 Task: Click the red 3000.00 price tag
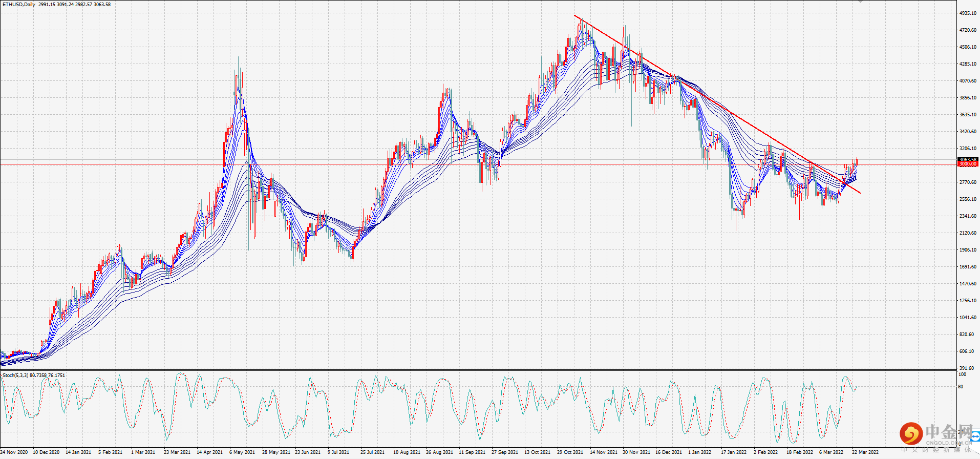[x=968, y=164]
